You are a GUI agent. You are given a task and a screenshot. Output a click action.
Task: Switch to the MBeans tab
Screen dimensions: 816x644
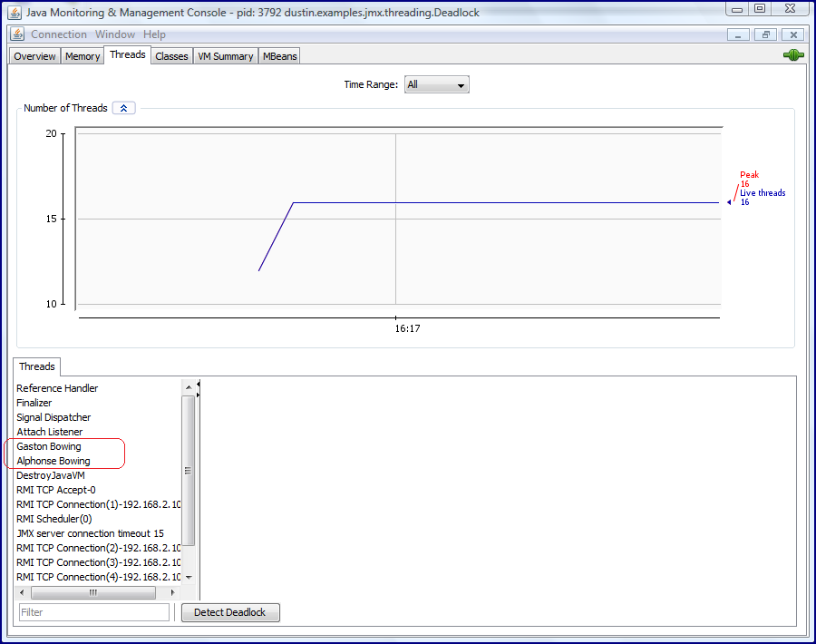click(x=278, y=55)
